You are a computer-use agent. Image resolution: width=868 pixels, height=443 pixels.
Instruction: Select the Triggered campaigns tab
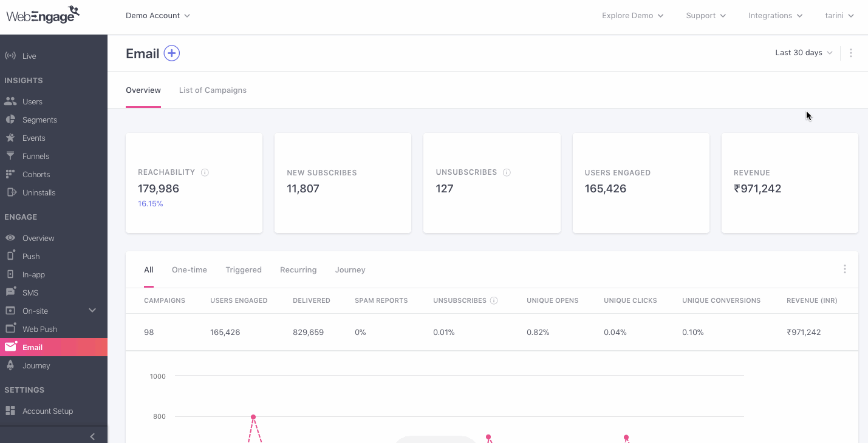tap(244, 270)
